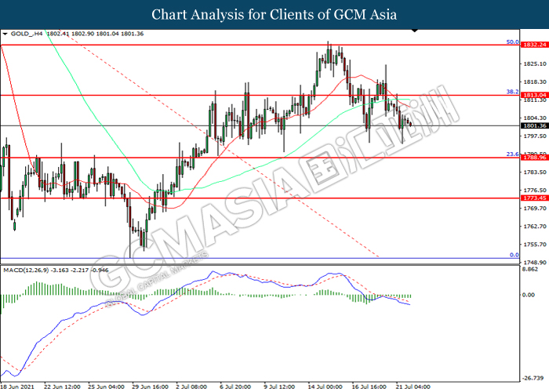Click the 1813.04 red price label
The image size is (549, 392).
tap(534, 95)
